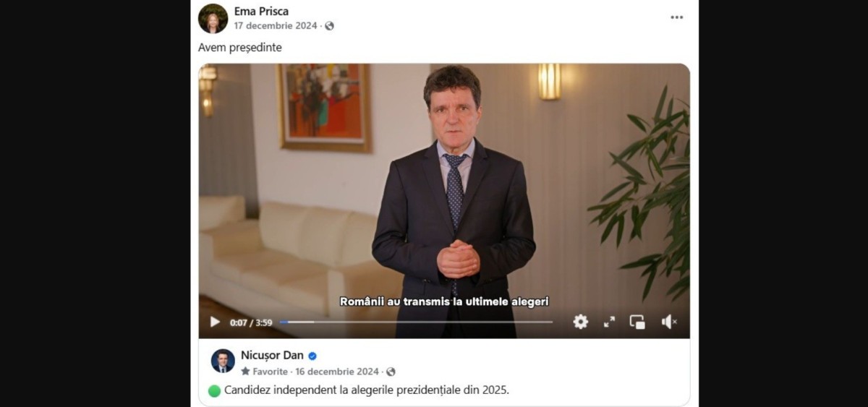
Task: Open the three-dots post options menu
Action: tap(676, 17)
